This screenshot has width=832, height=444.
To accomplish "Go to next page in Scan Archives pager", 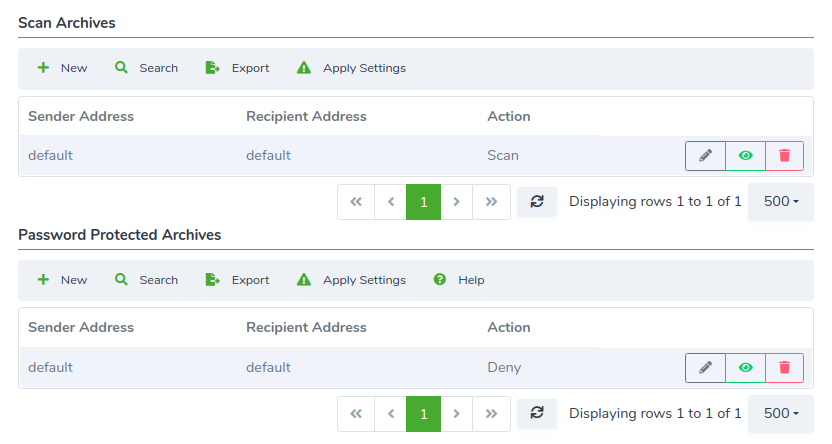I will (456, 202).
